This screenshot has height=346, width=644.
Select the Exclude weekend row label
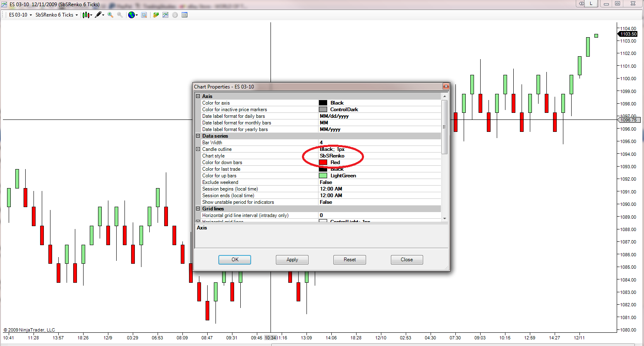220,182
